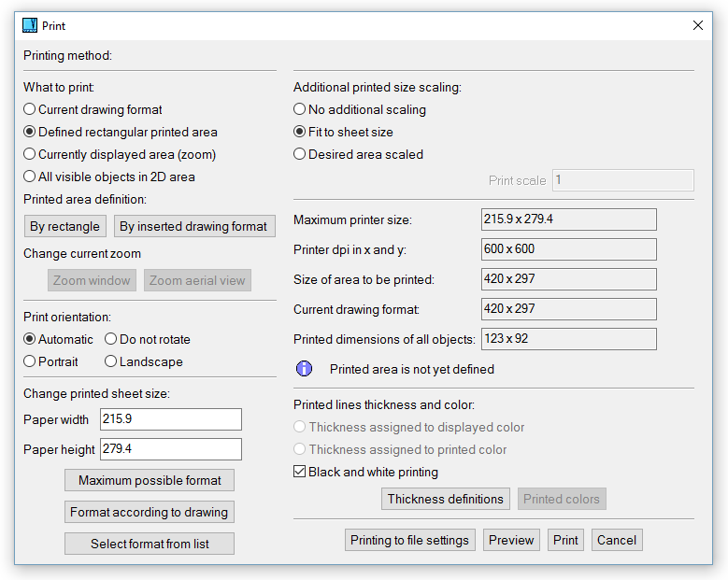Click By inserted drawing format button
This screenshot has width=728, height=580.
tap(194, 226)
